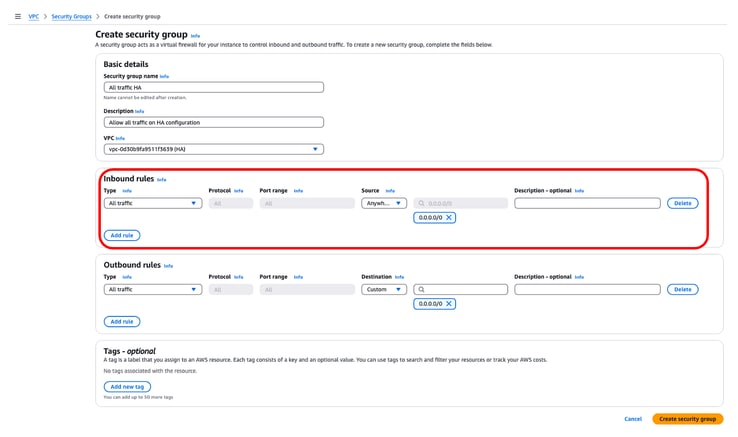Screen dimensions: 738x437
Task: Open Info link beside Create security group heading
Action: pyautogui.click(x=195, y=36)
